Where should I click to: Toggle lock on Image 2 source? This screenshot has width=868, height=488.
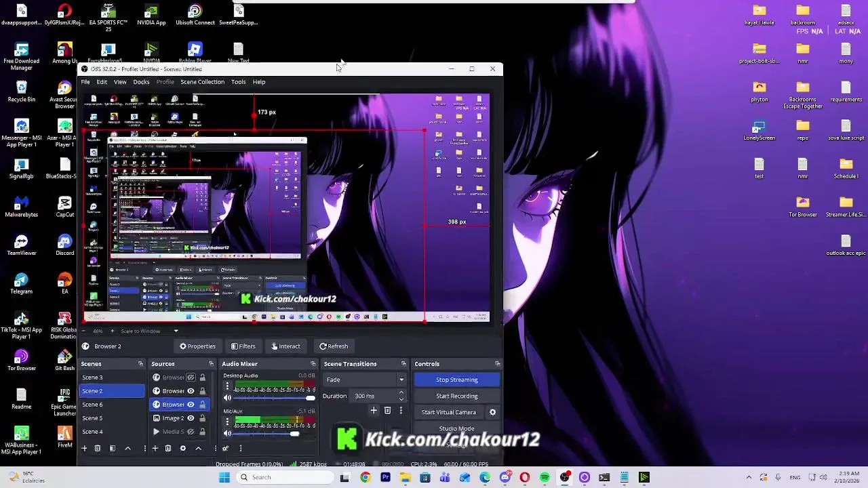(x=202, y=418)
